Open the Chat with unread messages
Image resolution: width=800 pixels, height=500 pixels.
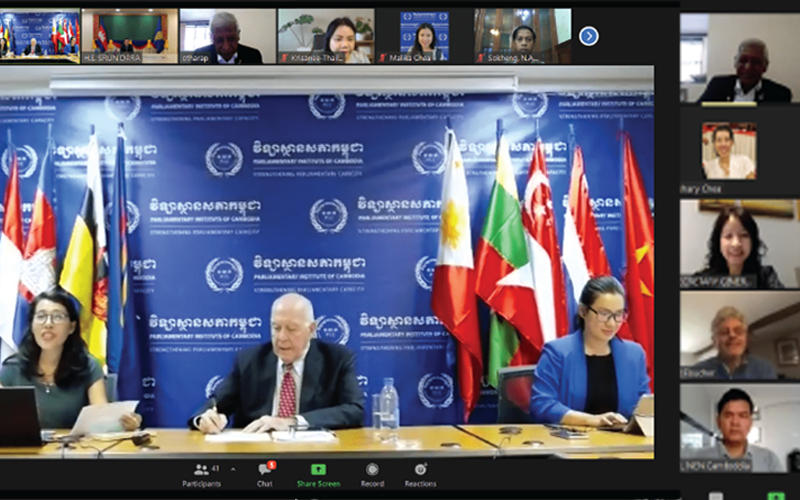point(265,474)
